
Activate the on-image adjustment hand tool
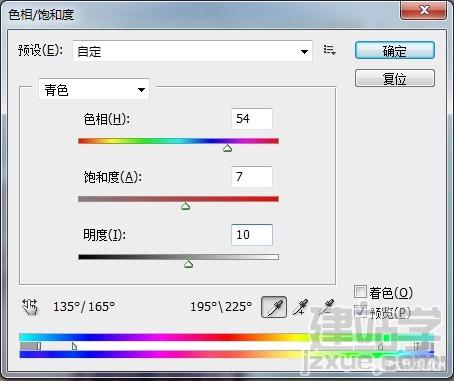pyautogui.click(x=30, y=307)
